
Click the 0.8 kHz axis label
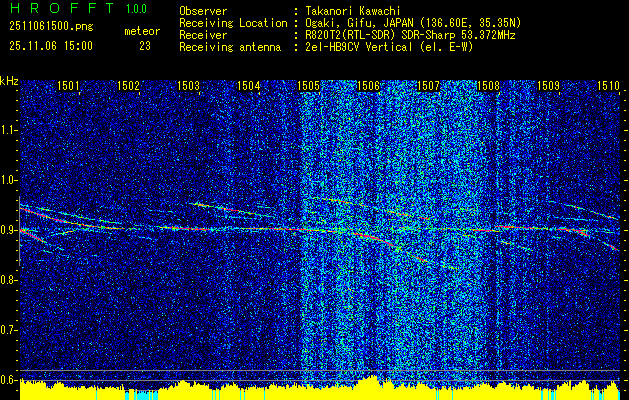point(8,280)
